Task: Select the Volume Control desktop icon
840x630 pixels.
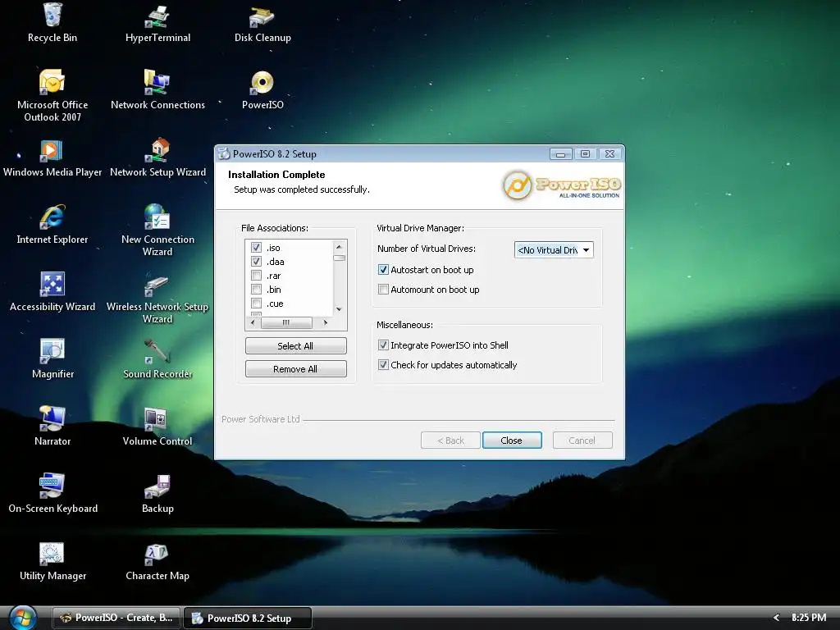Action: click(x=157, y=426)
